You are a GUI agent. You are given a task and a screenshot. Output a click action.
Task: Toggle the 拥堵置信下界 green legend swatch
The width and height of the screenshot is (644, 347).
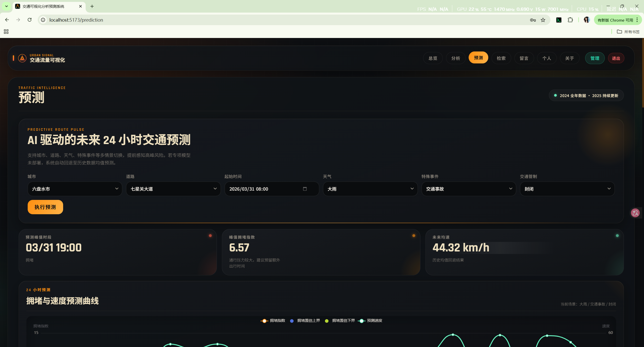(327, 321)
